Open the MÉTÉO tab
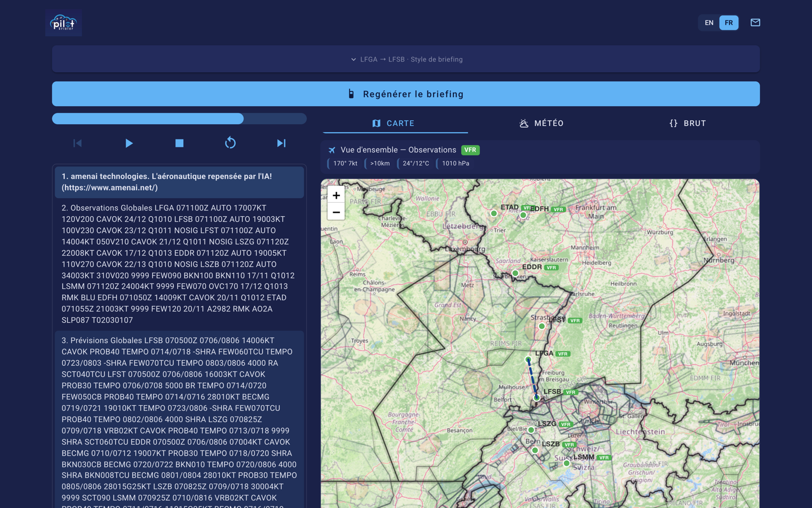 click(x=541, y=123)
